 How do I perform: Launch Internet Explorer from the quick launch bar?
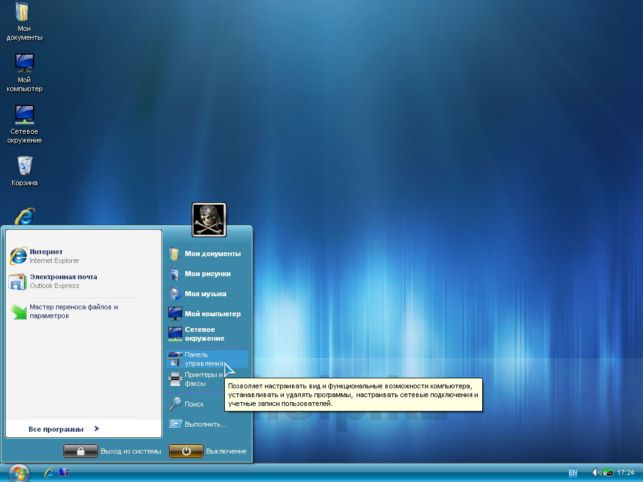[x=49, y=473]
